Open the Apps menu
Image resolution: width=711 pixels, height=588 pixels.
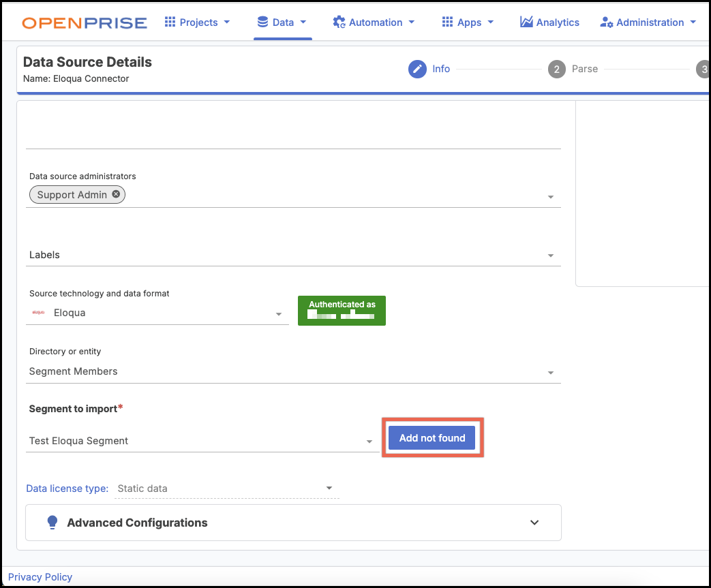(x=468, y=22)
